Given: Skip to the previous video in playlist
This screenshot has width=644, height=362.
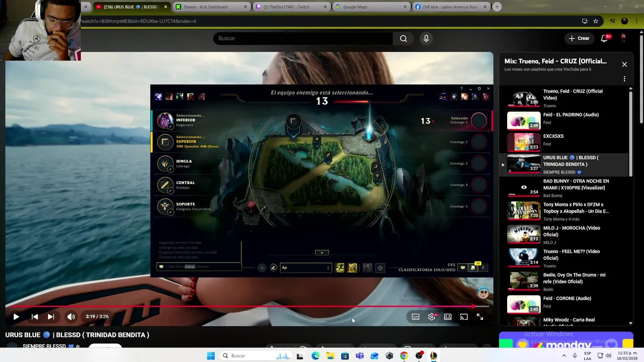Looking at the screenshot, I should point(35,317).
